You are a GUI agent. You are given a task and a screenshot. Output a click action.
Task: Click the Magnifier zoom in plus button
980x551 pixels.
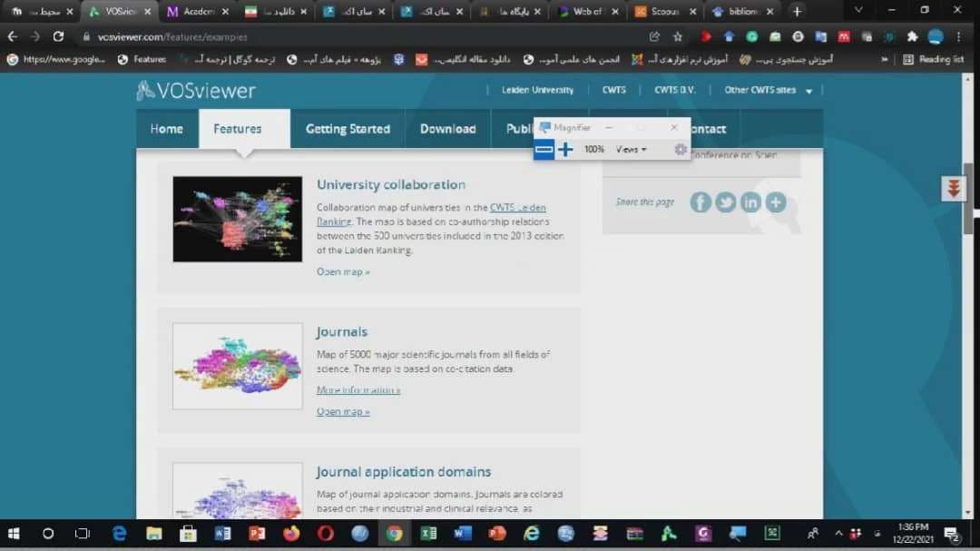tap(565, 150)
